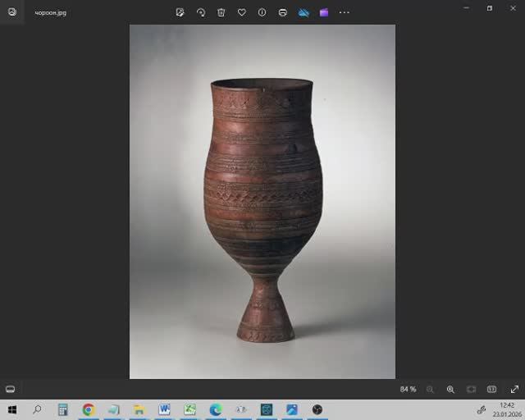
Task: Print the photo using the printer icon
Action: 283,12
